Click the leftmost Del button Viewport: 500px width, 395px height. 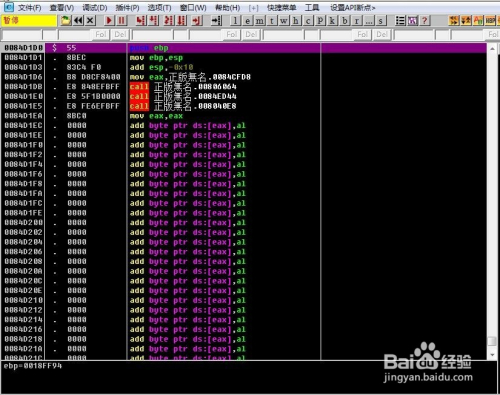point(120,34)
